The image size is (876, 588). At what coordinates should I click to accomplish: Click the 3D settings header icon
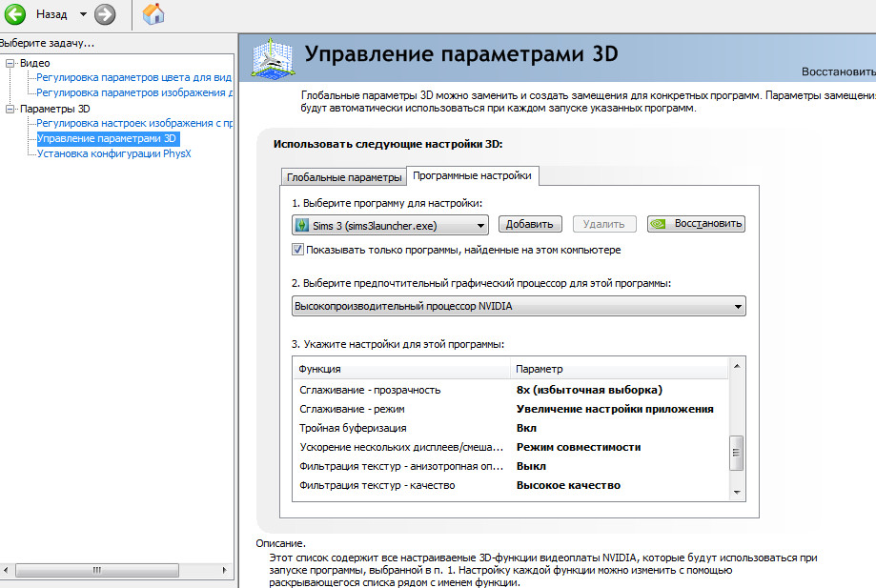click(x=273, y=57)
